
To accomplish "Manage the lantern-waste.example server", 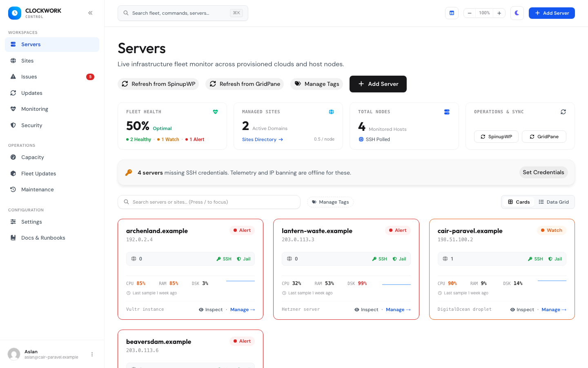I will tap(398, 310).
